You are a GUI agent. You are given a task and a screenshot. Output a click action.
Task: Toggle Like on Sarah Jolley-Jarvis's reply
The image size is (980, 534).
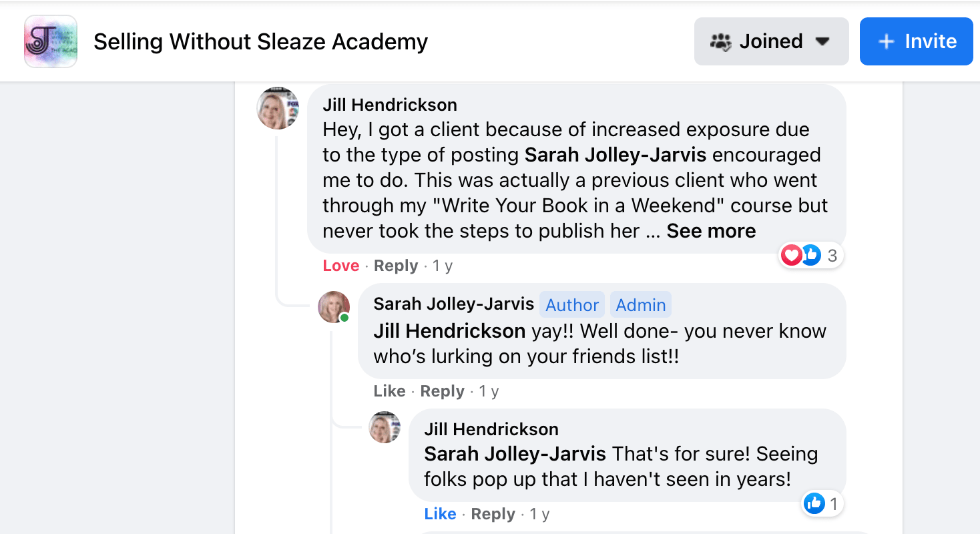tap(389, 391)
